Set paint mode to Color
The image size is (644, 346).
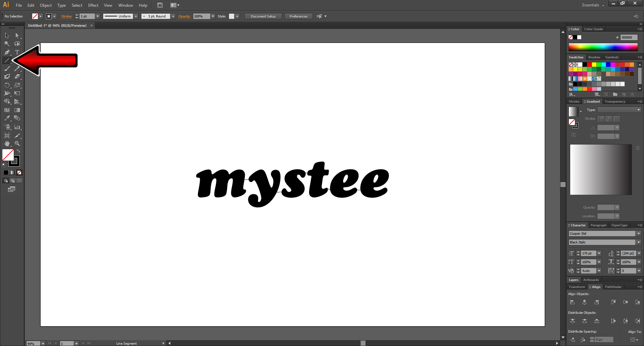click(x=6, y=173)
